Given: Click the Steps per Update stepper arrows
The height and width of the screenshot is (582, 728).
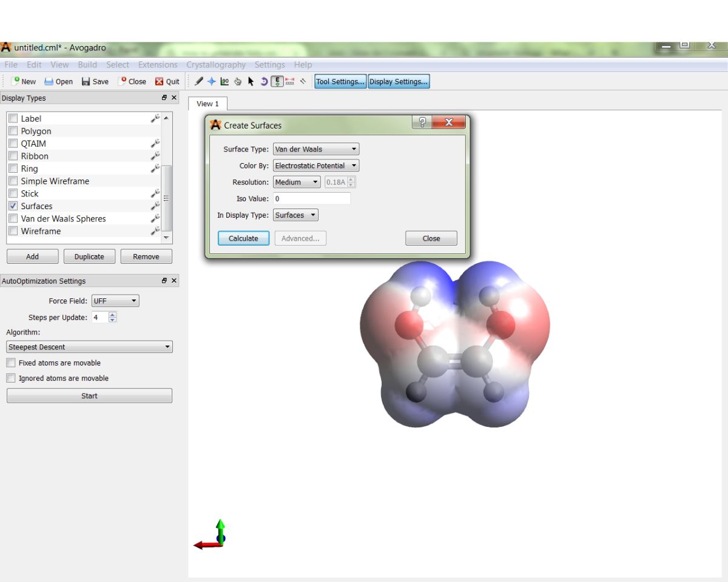Looking at the screenshot, I should 112,317.
